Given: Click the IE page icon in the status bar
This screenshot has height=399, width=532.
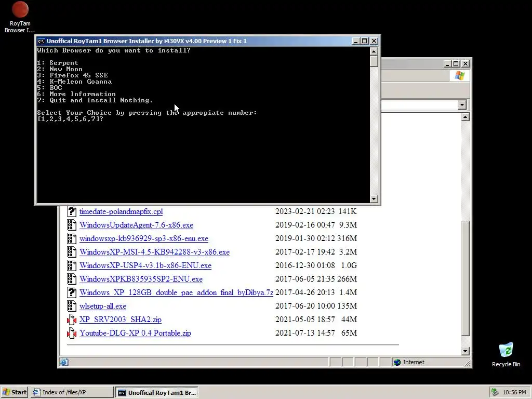Looking at the screenshot, I should pos(64,362).
